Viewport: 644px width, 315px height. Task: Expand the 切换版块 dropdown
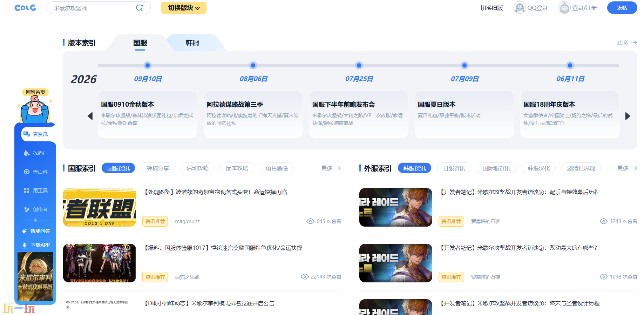click(184, 8)
